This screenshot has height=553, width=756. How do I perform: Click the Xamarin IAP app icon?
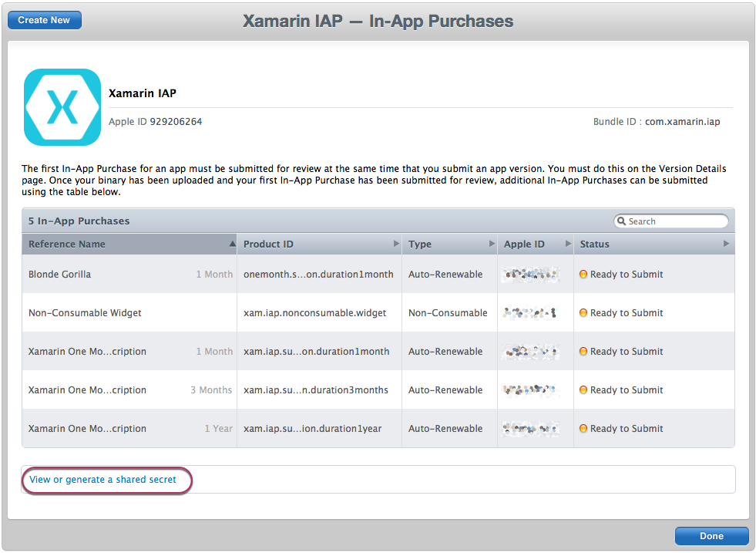click(62, 107)
